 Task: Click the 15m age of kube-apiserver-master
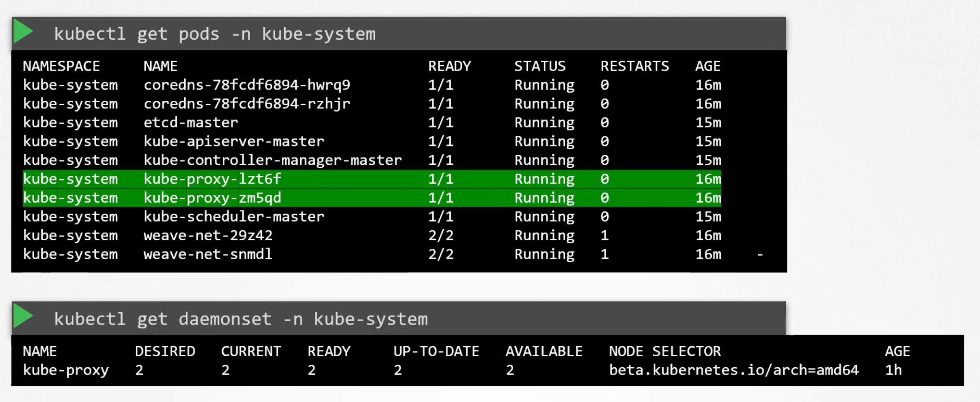tap(708, 141)
